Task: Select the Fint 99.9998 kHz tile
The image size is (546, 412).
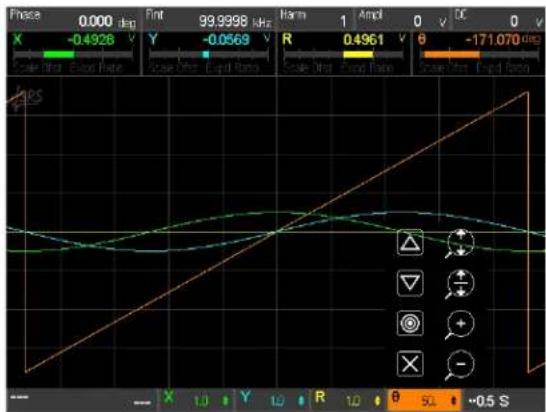Action: click(x=209, y=20)
